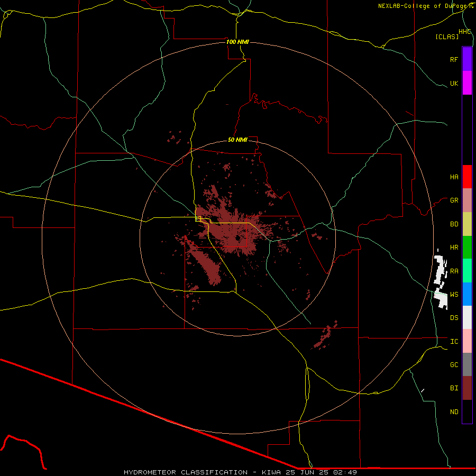Click the "RF" legend label
Screen dimensions: 476x476
pos(454,59)
